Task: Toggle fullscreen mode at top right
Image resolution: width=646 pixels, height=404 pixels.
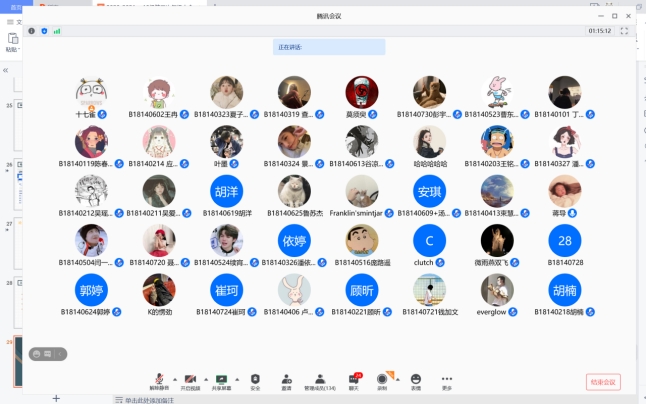Action: [x=624, y=31]
